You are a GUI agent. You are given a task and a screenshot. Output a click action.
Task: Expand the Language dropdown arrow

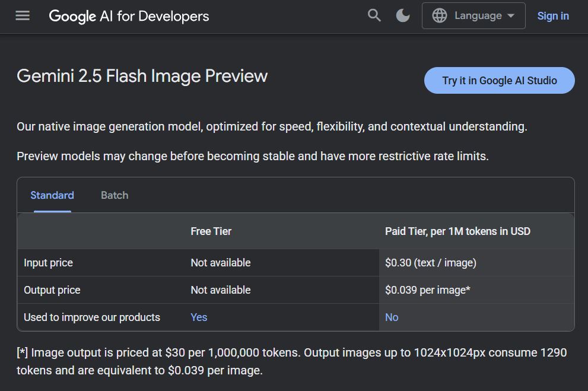pyautogui.click(x=511, y=16)
